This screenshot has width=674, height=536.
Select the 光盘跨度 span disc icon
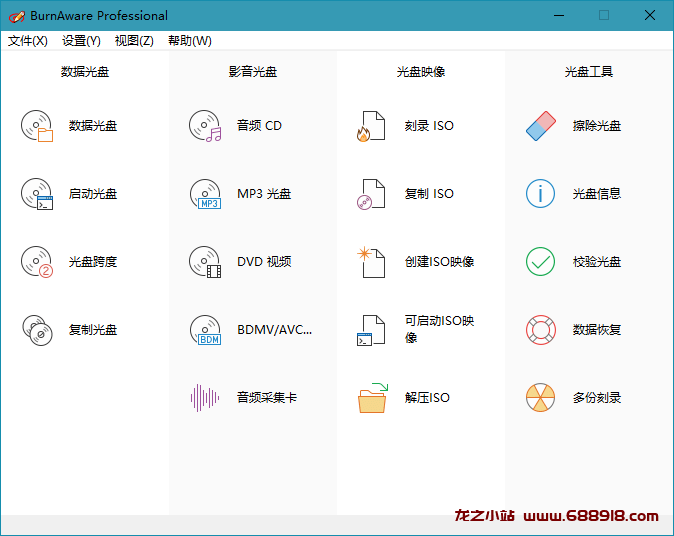[37, 262]
